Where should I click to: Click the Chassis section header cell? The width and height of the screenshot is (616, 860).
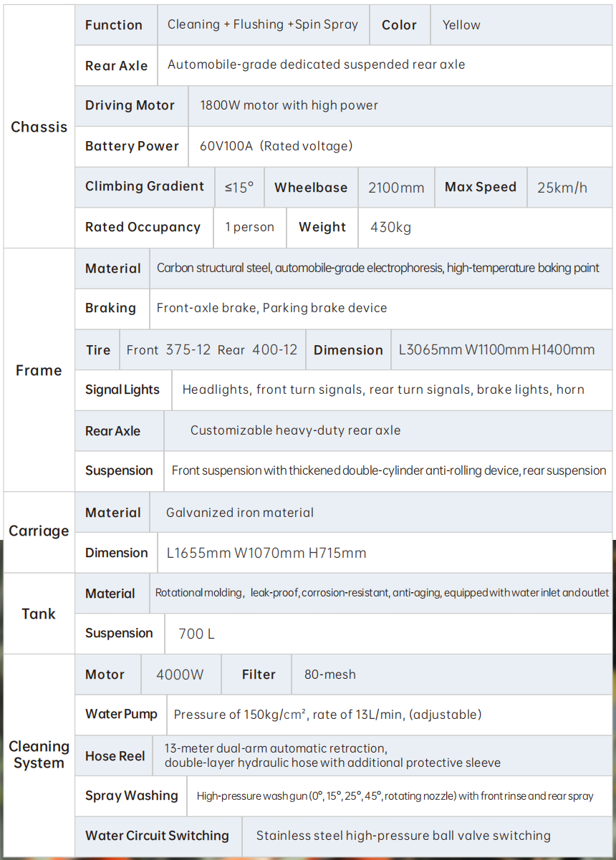[39, 127]
